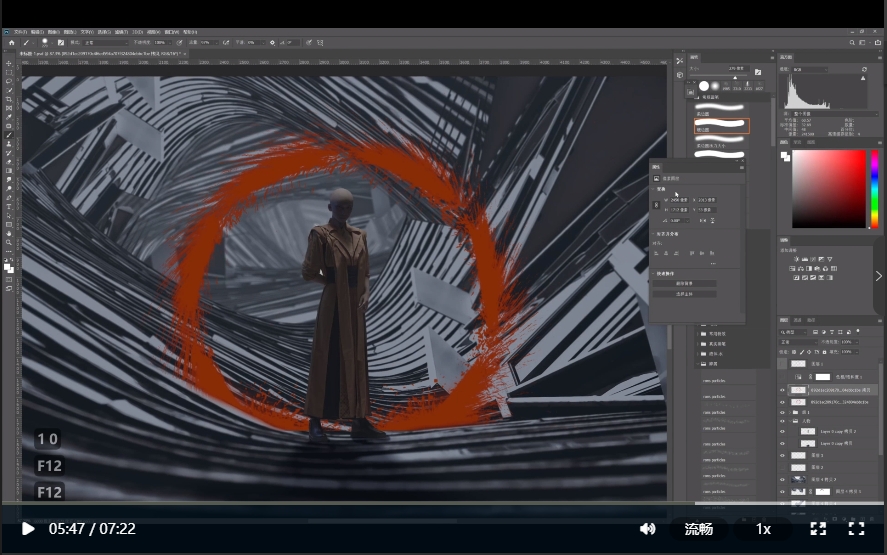
Task: Select the Zoom tool in left toolbar
Action: tap(8, 242)
